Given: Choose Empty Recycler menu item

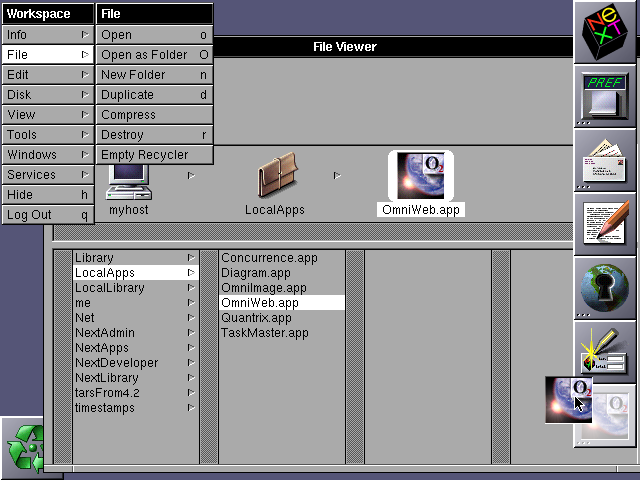Looking at the screenshot, I should (154, 155).
